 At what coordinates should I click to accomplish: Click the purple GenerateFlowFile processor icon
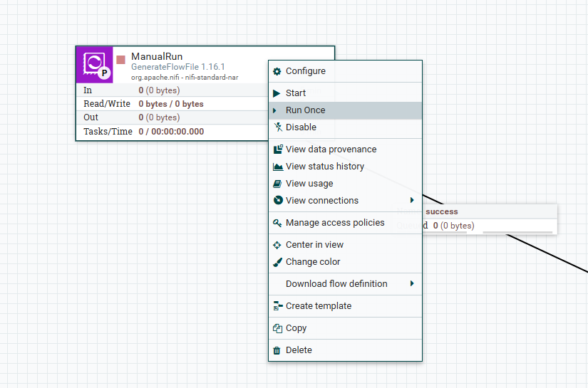point(95,65)
